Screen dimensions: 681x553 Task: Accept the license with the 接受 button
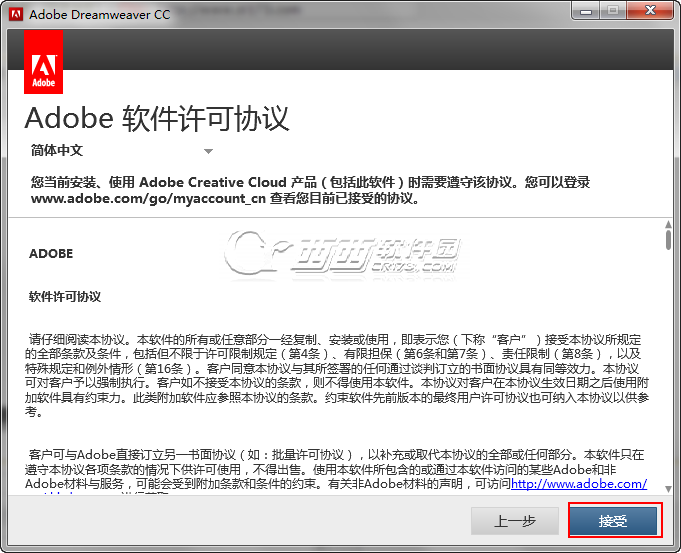click(x=613, y=520)
